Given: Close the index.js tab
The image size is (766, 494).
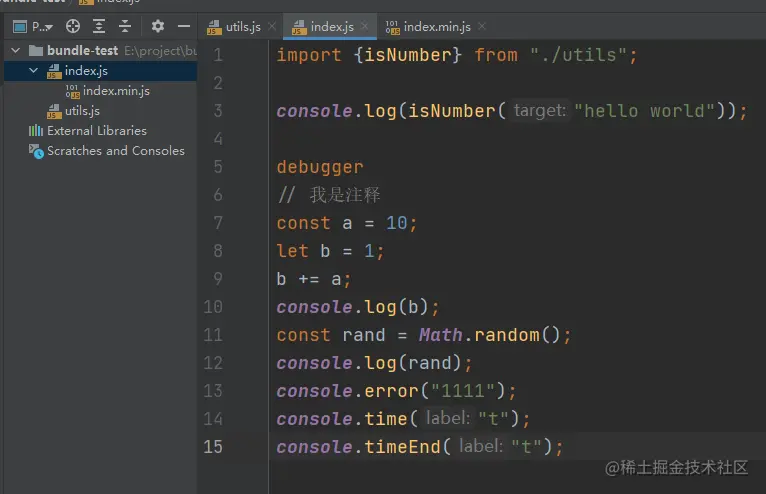Looking at the screenshot, I should [364, 26].
